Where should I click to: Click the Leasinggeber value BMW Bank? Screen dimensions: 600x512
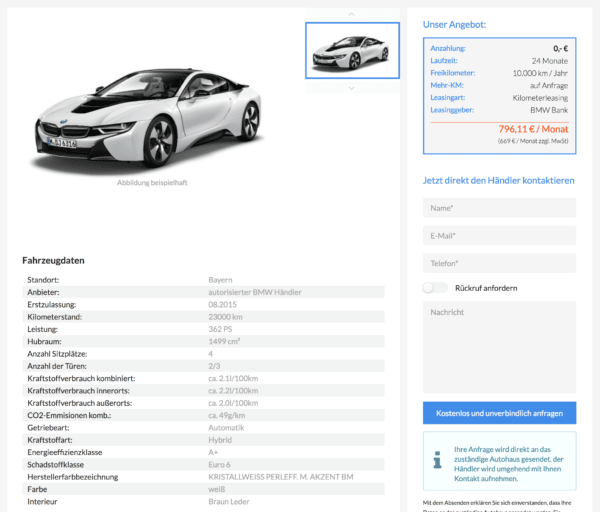(549, 110)
